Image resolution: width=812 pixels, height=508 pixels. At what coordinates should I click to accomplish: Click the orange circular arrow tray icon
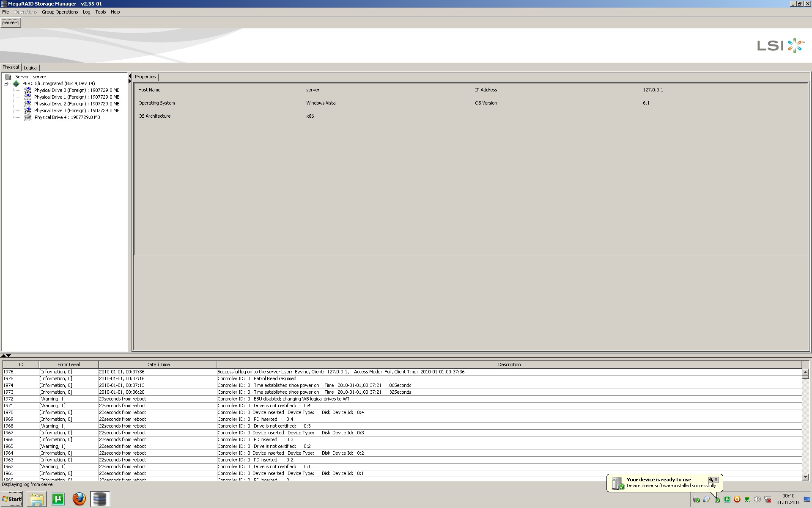[x=737, y=500]
